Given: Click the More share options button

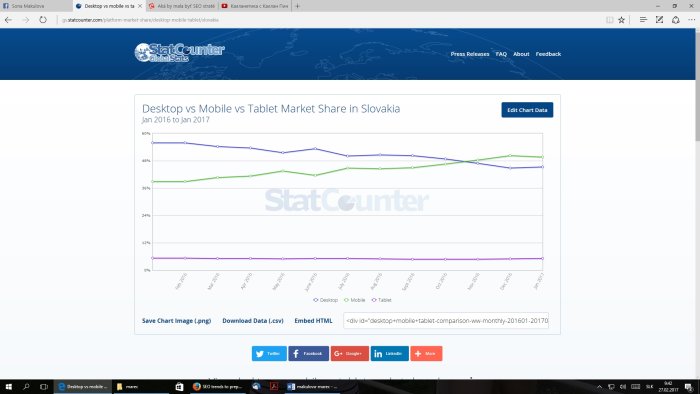Looking at the screenshot, I should 426,353.
